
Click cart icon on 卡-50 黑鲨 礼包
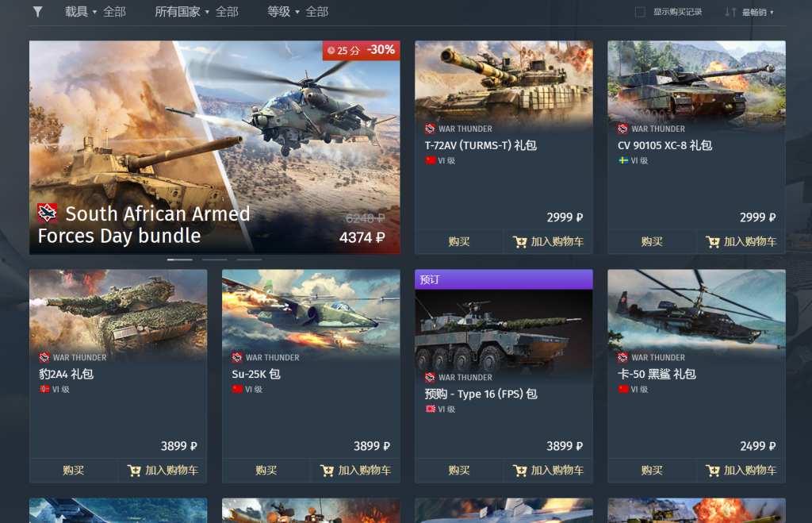pos(713,470)
